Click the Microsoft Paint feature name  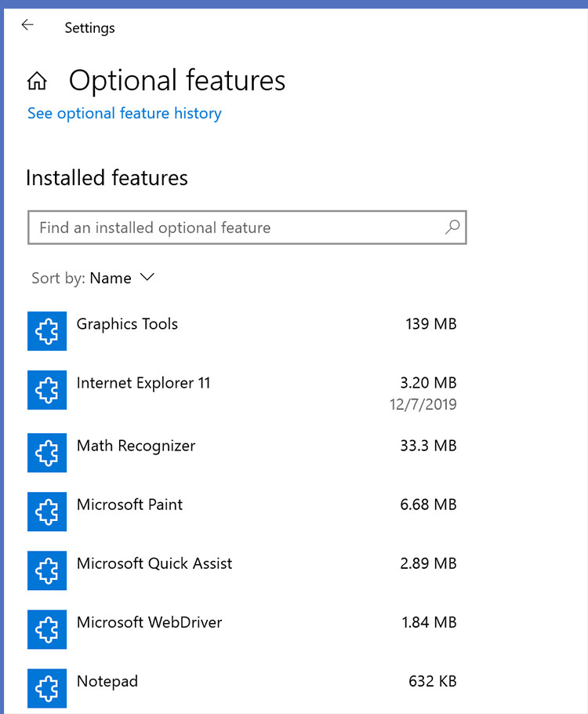(x=129, y=505)
